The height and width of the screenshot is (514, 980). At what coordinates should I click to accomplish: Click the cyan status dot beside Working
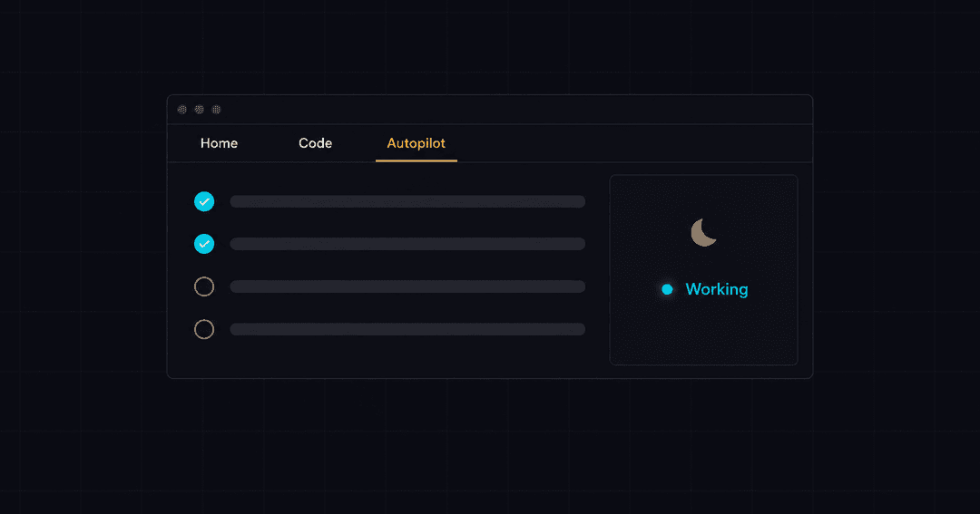pos(667,289)
